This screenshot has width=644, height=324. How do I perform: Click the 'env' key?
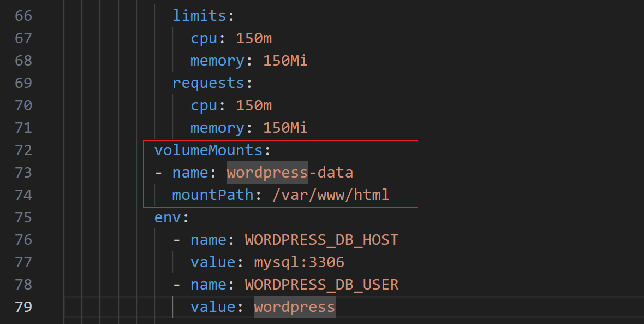pos(168,217)
